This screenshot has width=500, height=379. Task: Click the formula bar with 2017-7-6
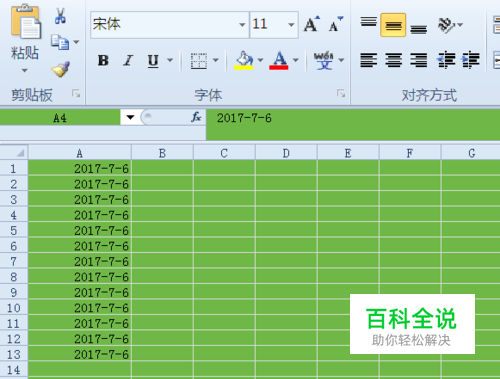click(353, 125)
